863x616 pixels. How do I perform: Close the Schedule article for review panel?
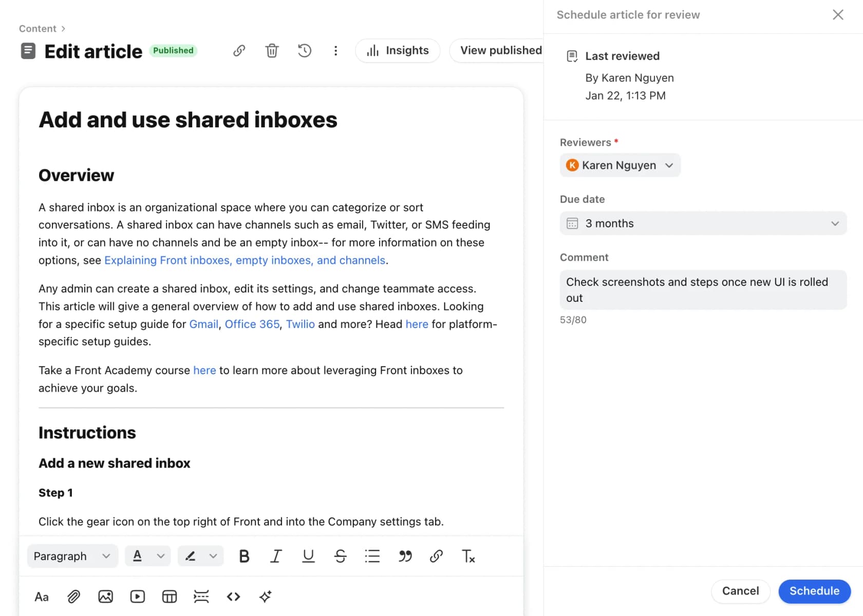(x=838, y=15)
